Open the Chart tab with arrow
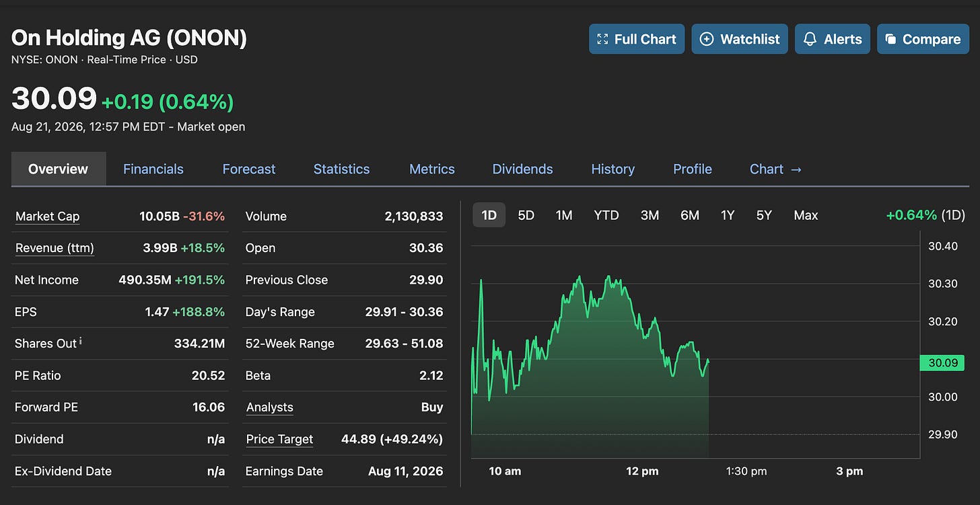This screenshot has width=980, height=505. (x=775, y=169)
